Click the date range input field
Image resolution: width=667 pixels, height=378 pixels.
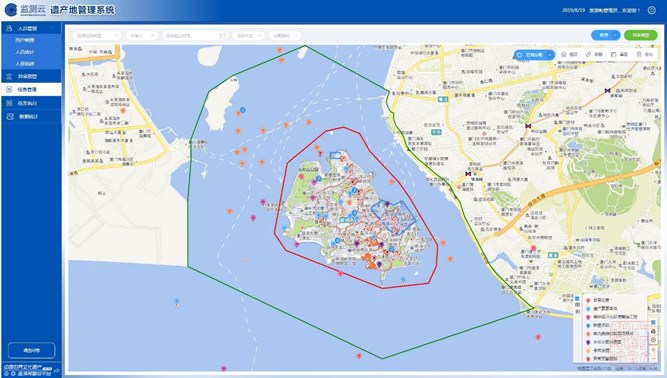pos(195,36)
